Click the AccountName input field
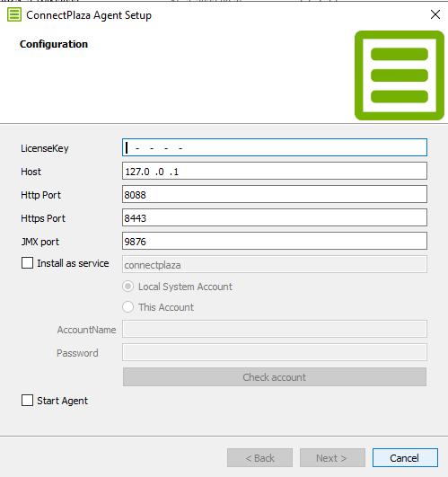This screenshot has width=448, height=477. point(275,329)
